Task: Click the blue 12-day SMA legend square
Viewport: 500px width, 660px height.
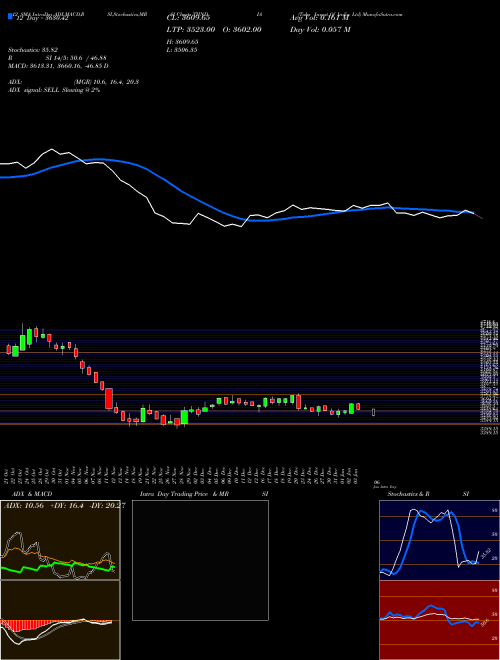Action: [x=11, y=17]
